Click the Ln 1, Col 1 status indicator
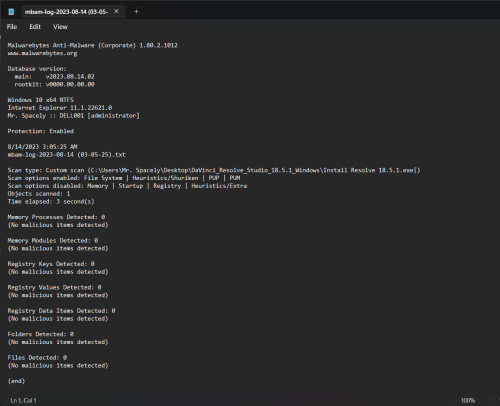Image resolution: width=500 pixels, height=406 pixels. pos(23,400)
